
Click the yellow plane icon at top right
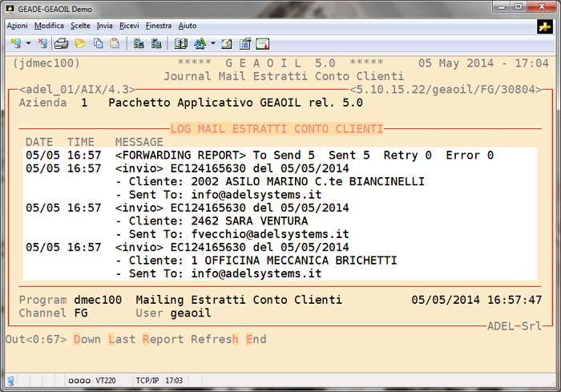click(545, 26)
